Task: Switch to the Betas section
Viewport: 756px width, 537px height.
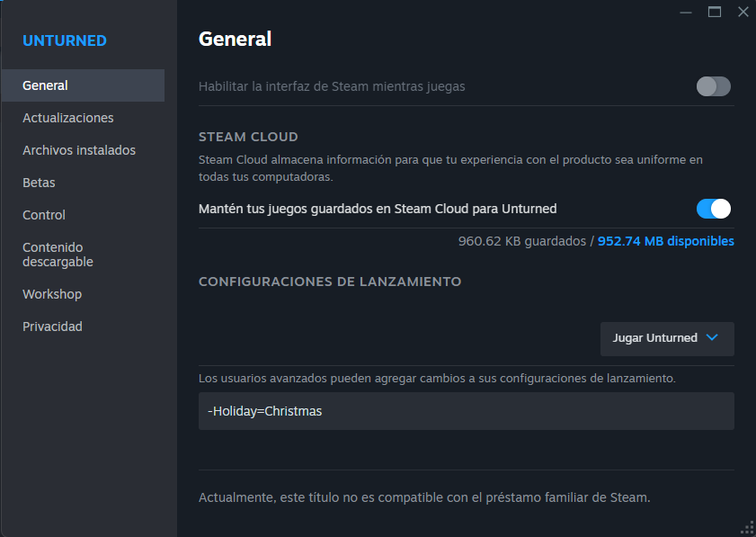Action: coord(39,183)
